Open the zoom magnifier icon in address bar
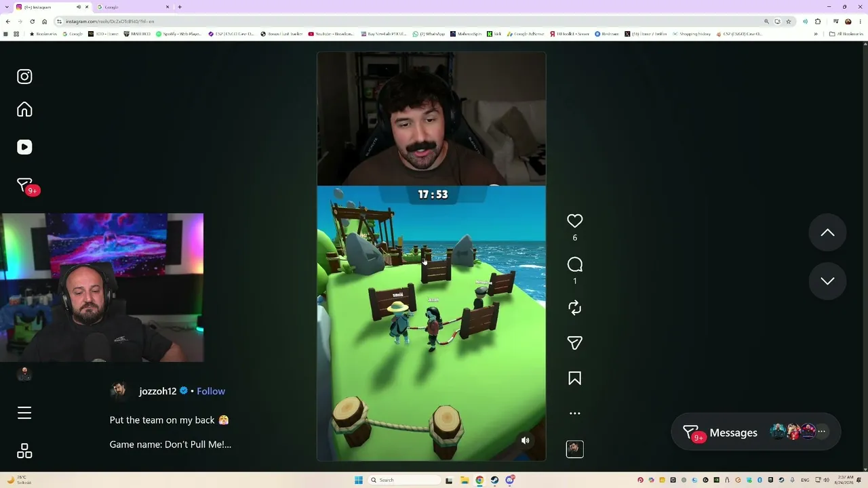868x488 pixels. (767, 21)
